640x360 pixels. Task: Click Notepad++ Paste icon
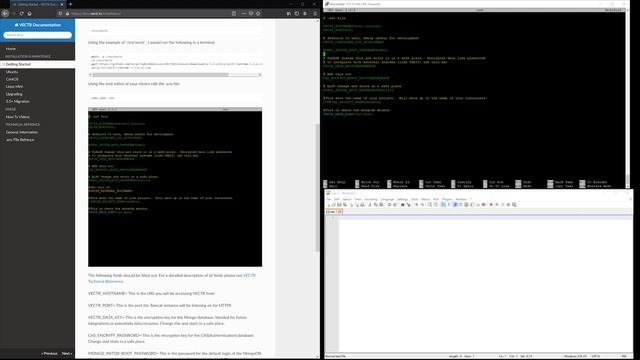(x=381, y=204)
